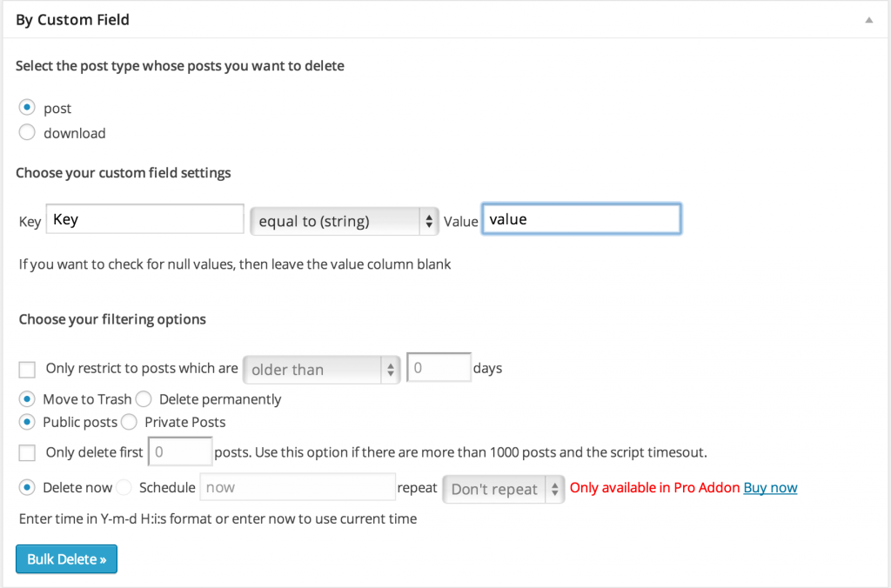891x588 pixels.
Task: Click the days number input box
Action: coord(439,367)
